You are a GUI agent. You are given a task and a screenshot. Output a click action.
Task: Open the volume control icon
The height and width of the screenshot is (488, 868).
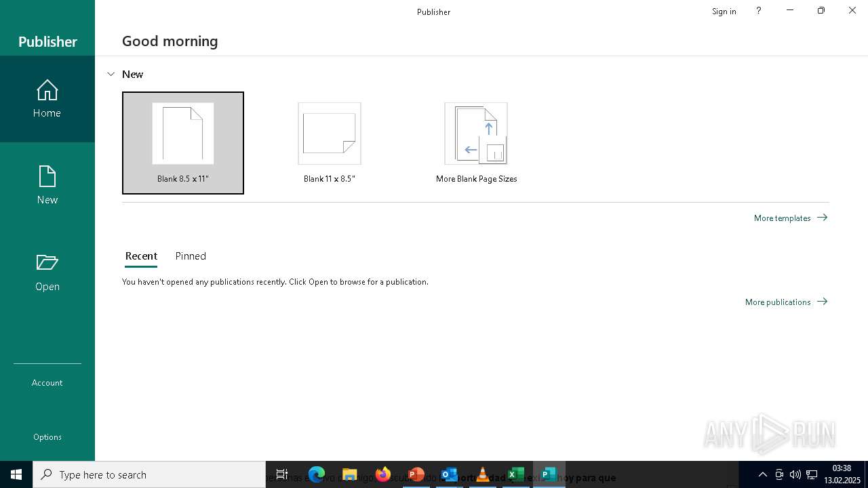(795, 474)
